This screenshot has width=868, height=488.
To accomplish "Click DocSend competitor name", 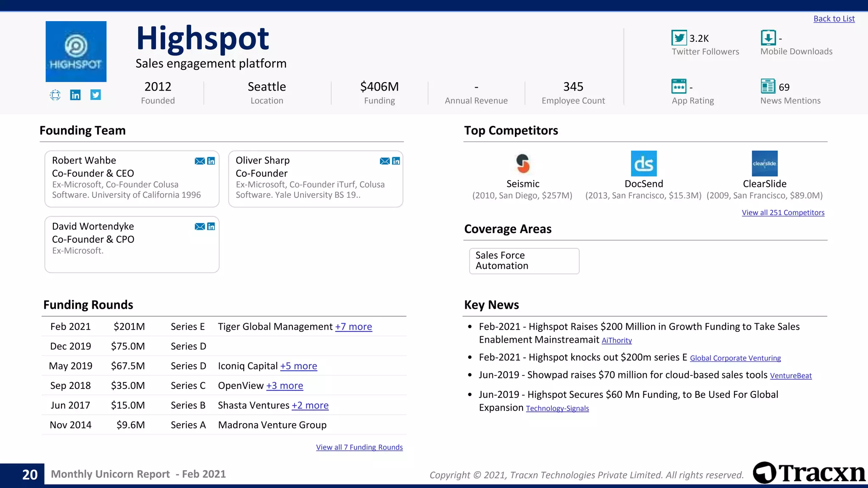I will [644, 184].
